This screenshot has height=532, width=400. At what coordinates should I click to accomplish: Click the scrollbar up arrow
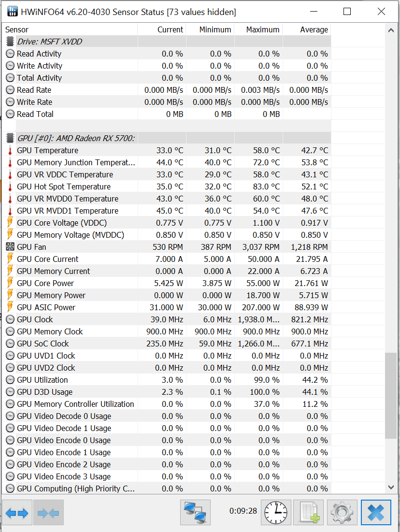[x=391, y=30]
